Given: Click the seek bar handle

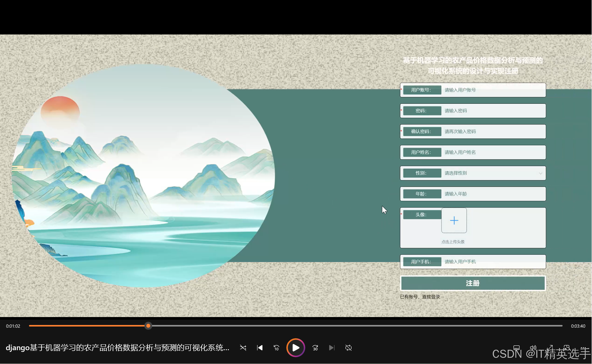Looking at the screenshot, I should click(x=148, y=326).
